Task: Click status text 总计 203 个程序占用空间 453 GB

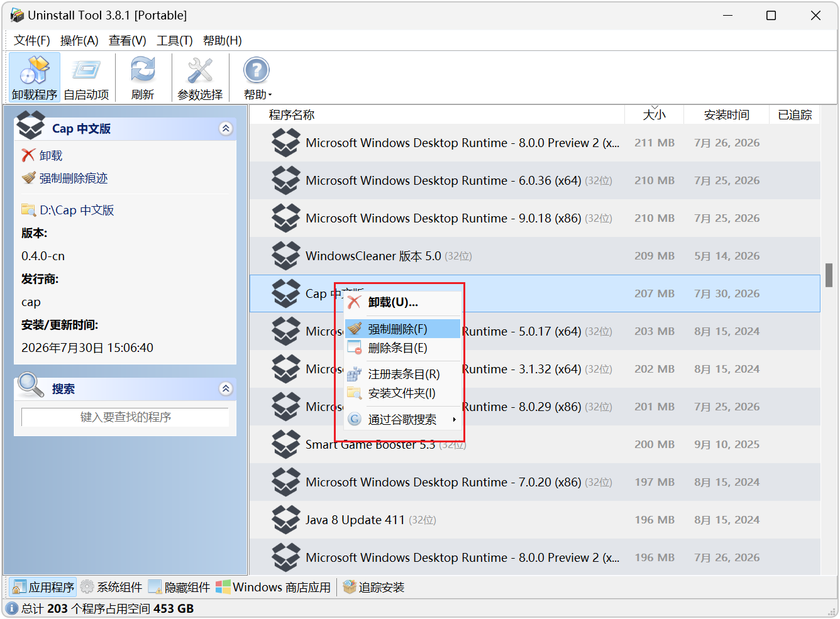Action: click(x=108, y=608)
